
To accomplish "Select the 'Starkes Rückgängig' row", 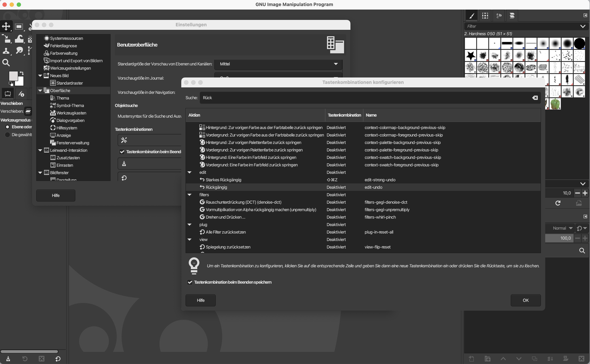I will [x=363, y=180].
